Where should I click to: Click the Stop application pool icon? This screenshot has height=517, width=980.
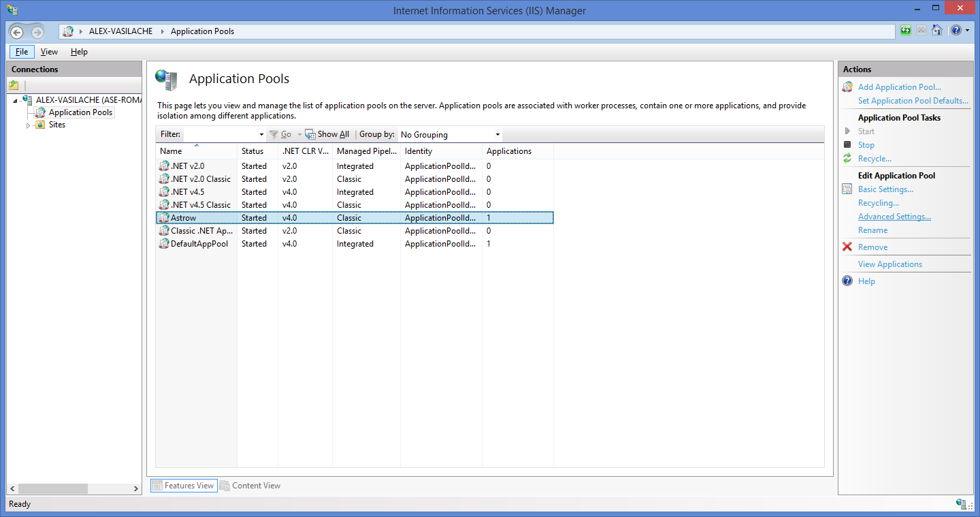[847, 144]
